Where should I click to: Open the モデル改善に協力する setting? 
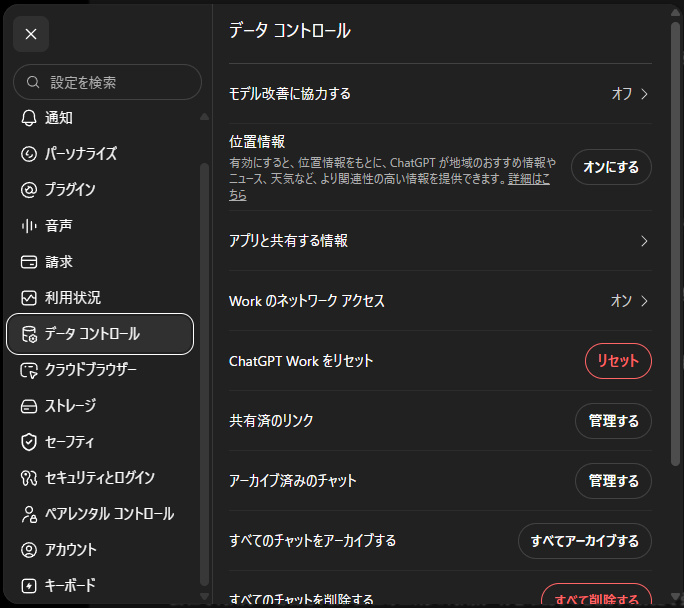tap(440, 94)
